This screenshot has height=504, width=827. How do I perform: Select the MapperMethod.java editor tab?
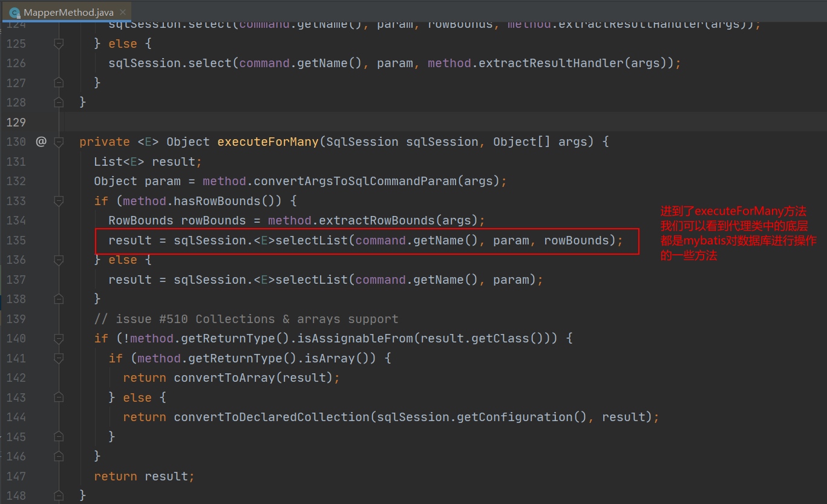[66, 12]
